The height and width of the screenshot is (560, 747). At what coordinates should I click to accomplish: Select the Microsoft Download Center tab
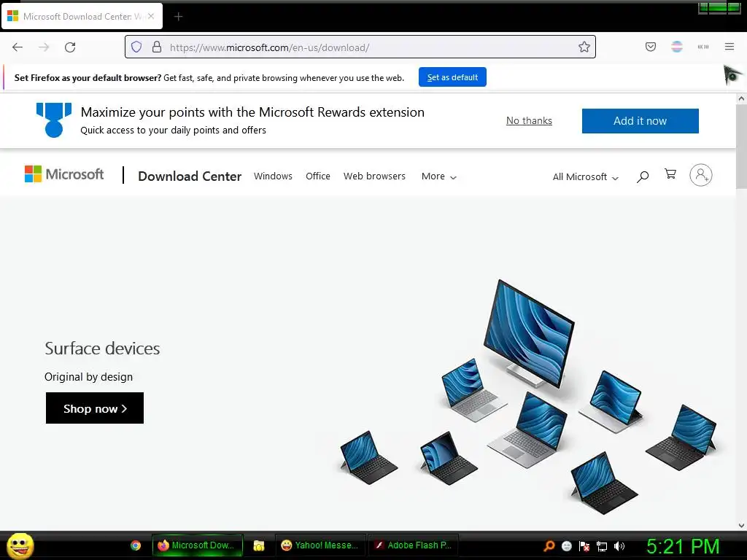[x=82, y=16]
